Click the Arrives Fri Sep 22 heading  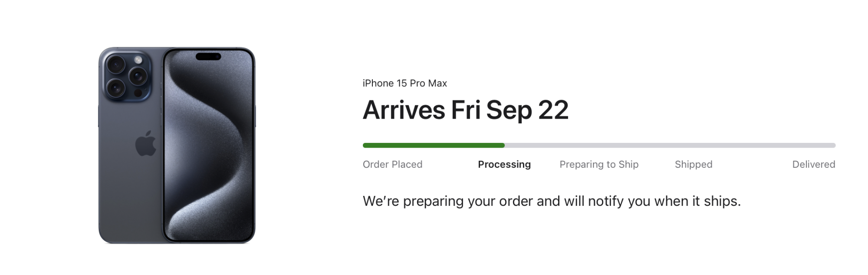point(466,110)
